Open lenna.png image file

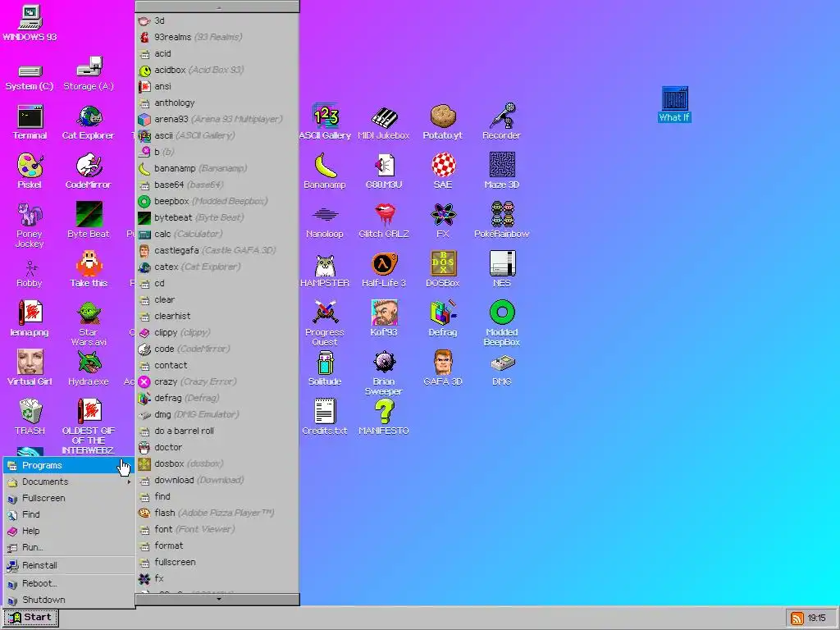(30, 319)
